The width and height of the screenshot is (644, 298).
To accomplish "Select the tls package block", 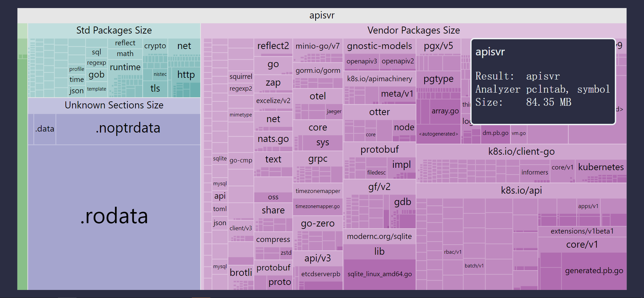I will coord(155,89).
